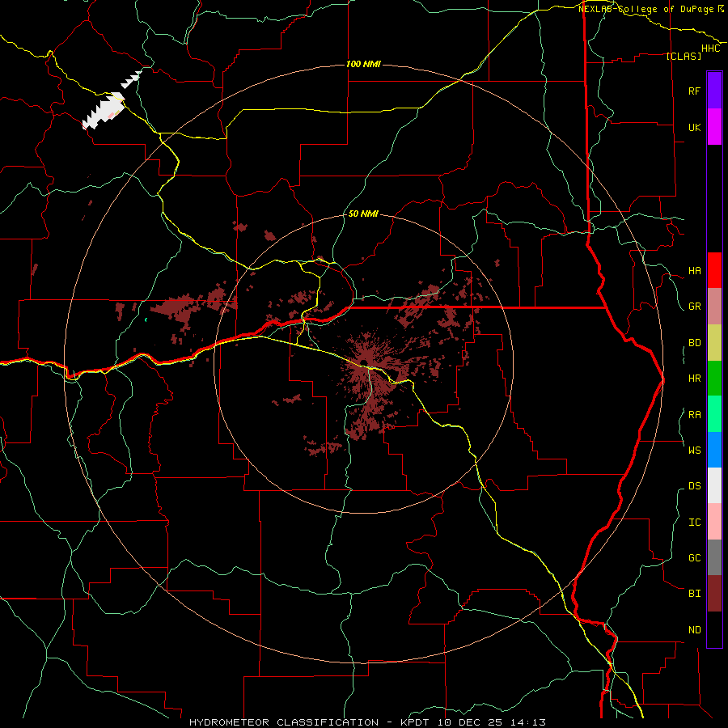Screen dimensions: 728x728
Task: Click the brown BI legend swatch
Action: [714, 594]
